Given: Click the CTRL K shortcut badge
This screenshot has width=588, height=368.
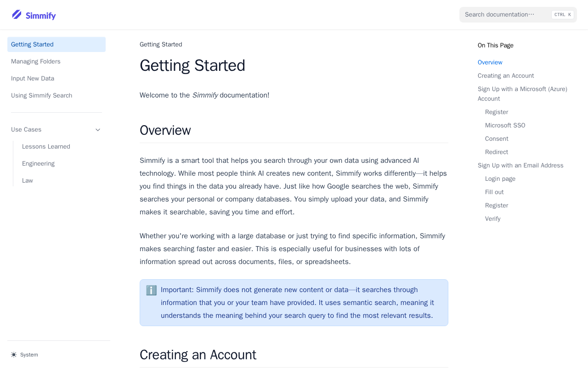Looking at the screenshot, I should [563, 15].
